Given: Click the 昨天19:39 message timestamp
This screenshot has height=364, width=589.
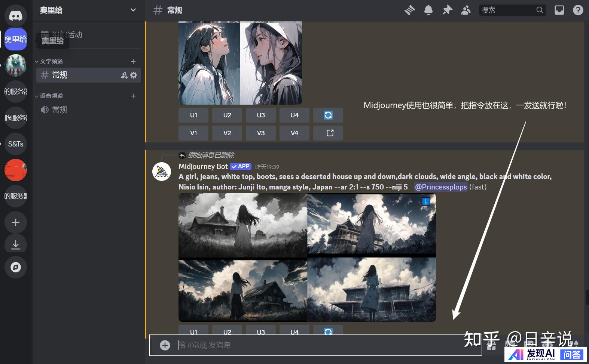Looking at the screenshot, I should pos(267,167).
